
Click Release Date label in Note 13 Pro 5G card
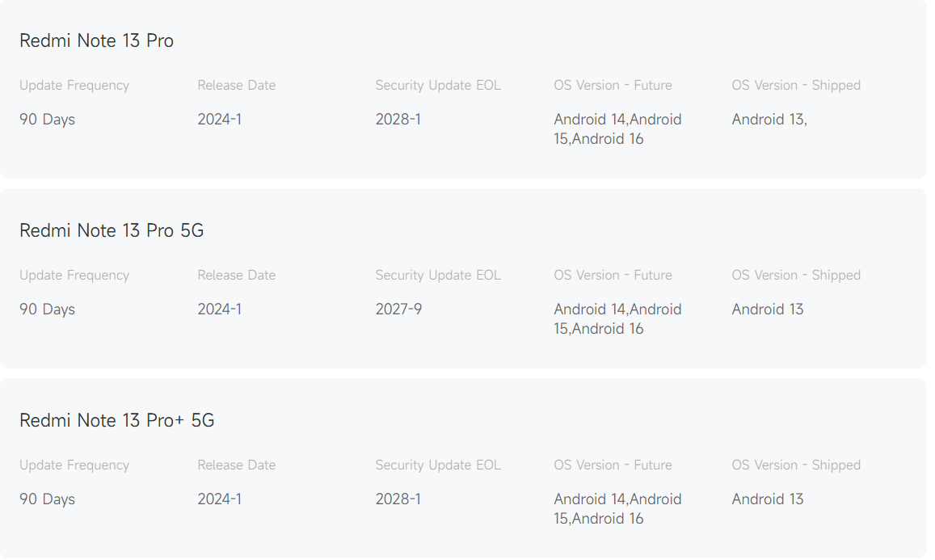236,275
